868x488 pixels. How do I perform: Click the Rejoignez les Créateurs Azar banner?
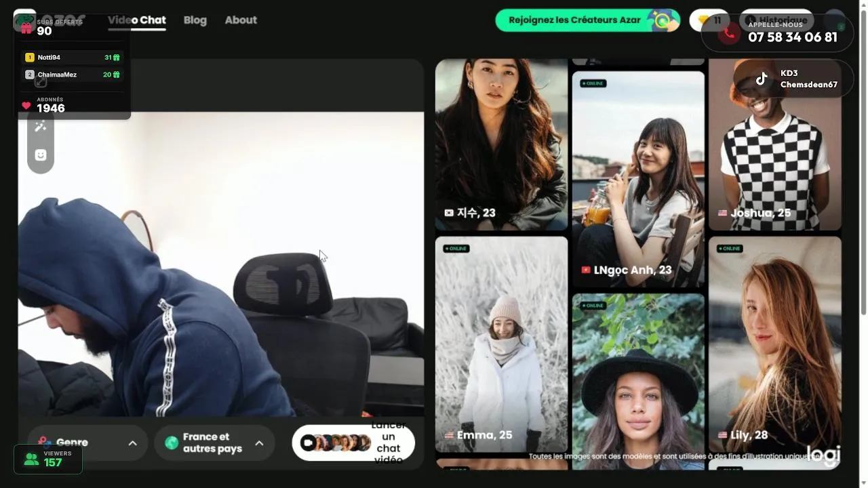click(x=588, y=20)
